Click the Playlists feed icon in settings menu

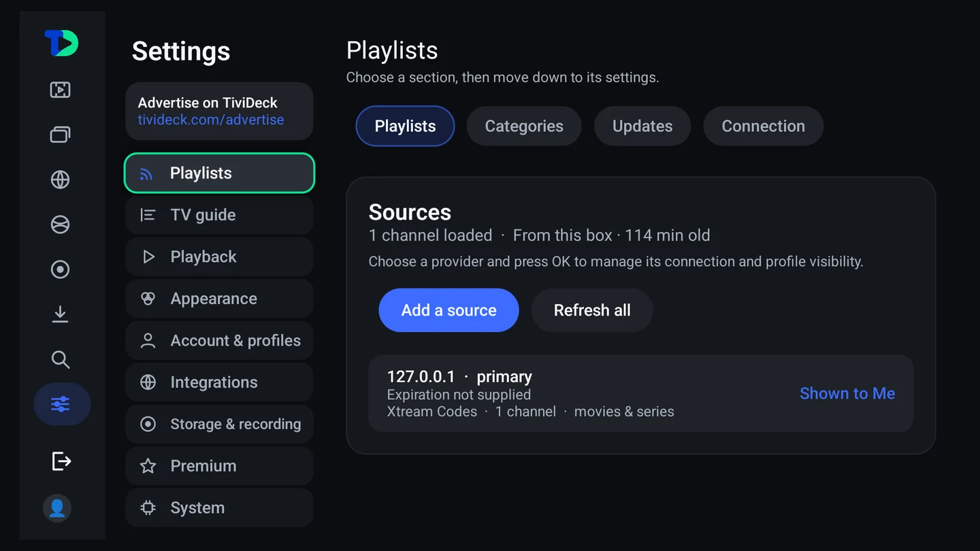coord(146,173)
